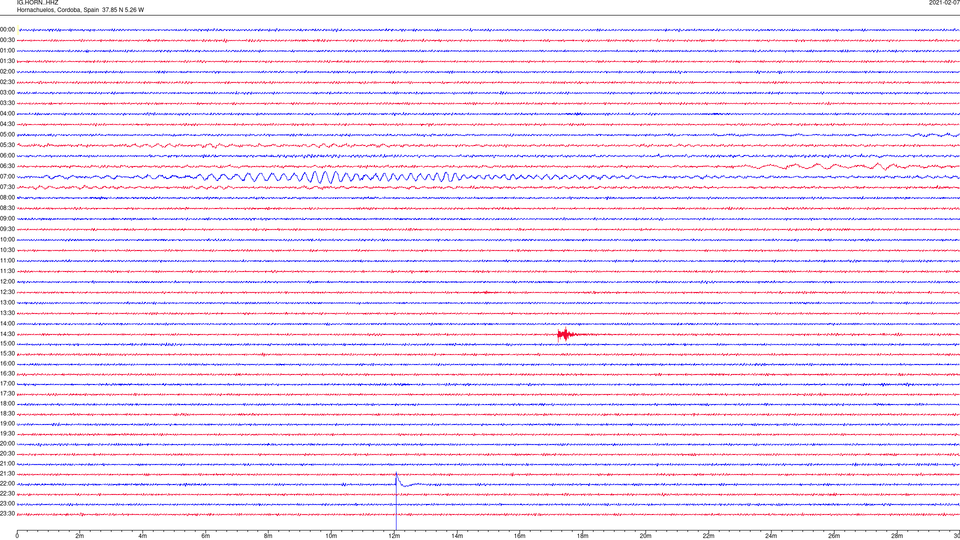960x540 pixels.
Task: Click the 00:30 time label
Action: pos(7,40)
